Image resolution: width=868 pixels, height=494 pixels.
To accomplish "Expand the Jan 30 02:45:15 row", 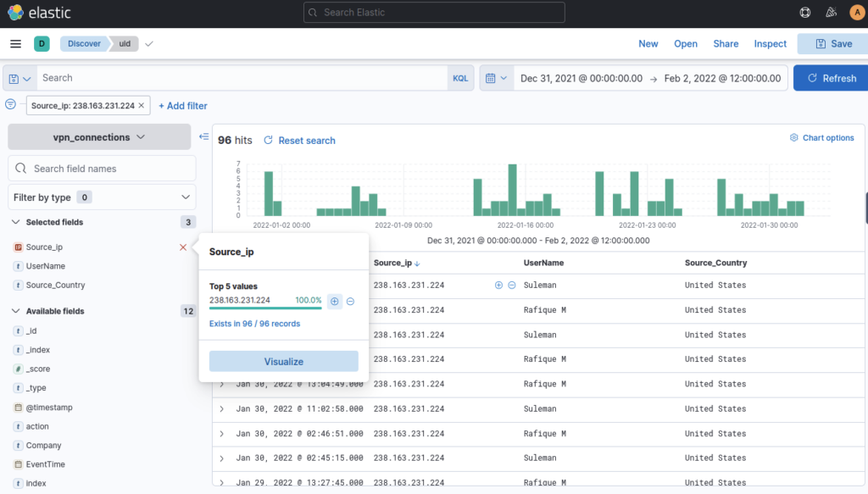I will click(x=222, y=458).
